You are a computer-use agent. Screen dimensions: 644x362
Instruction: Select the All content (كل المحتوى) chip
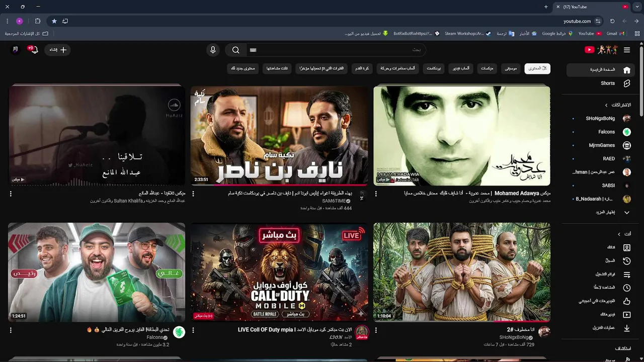(537, 68)
